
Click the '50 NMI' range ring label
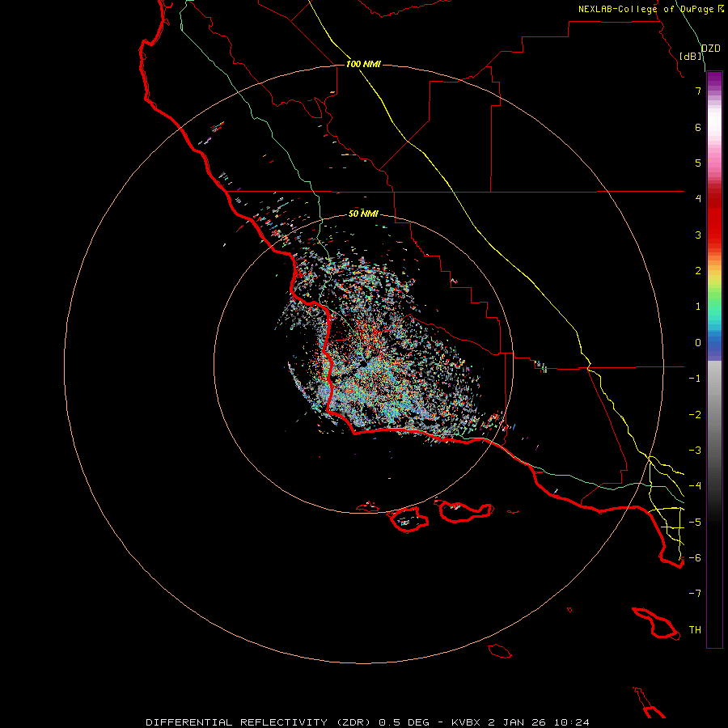coord(363,214)
